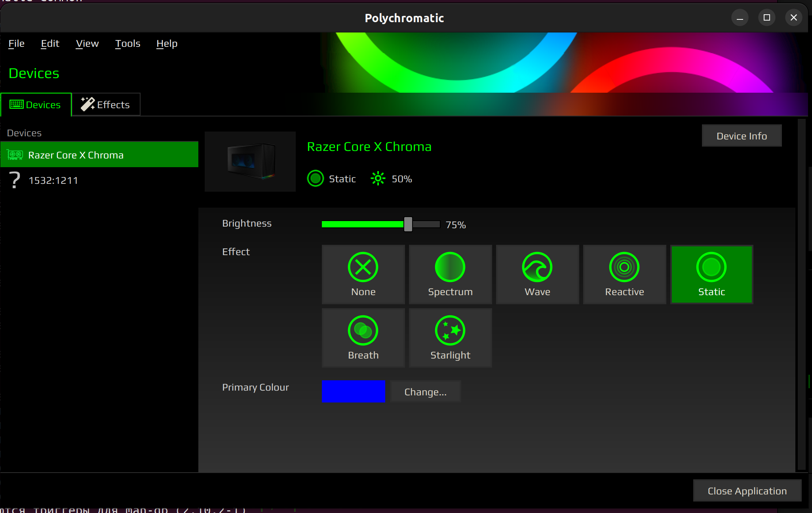Open the File menu
This screenshot has height=513, width=812.
click(x=16, y=44)
